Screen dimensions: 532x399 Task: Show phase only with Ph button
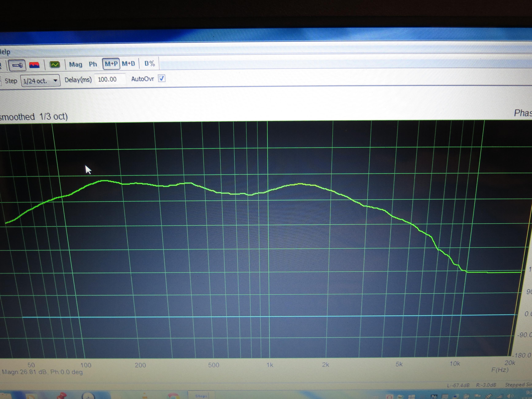tap(93, 64)
